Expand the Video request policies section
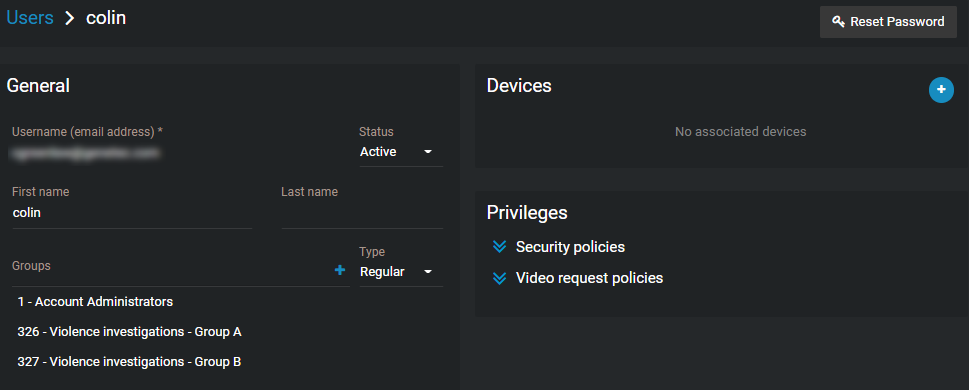 tap(499, 278)
